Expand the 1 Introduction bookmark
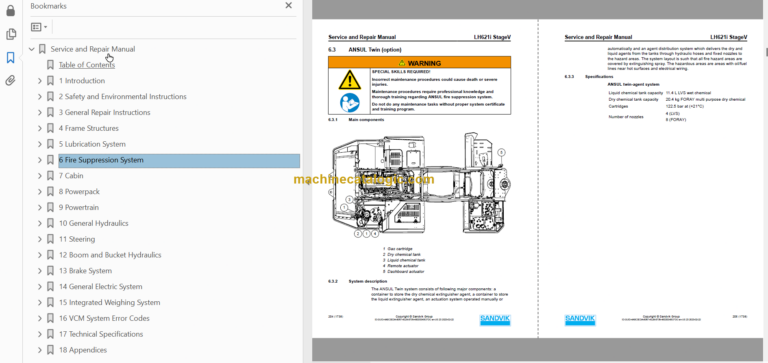 40,81
